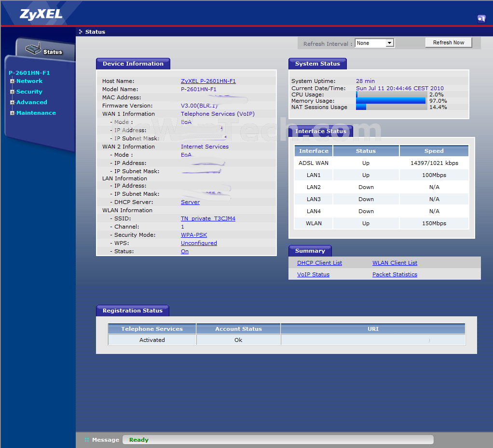Select P-2601HN-F1 in the sidebar
The width and height of the screenshot is (493, 448).
point(29,73)
